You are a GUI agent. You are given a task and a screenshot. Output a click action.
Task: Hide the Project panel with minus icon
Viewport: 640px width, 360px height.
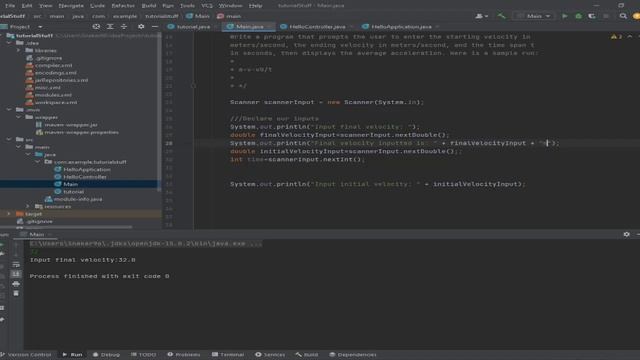click(x=155, y=27)
